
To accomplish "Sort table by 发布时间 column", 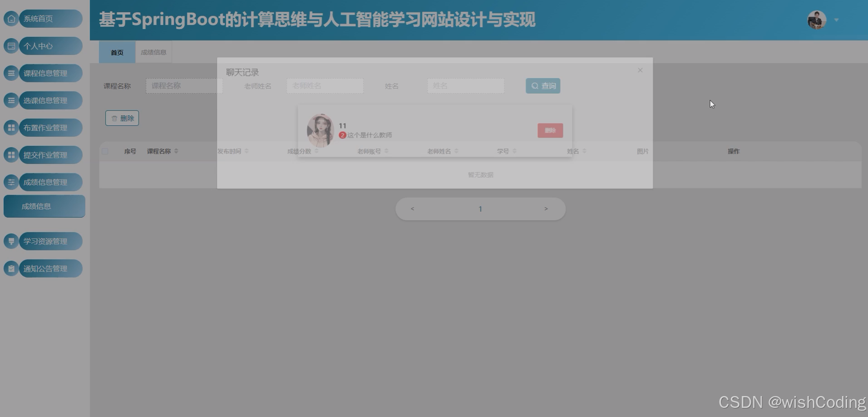I will [x=247, y=151].
